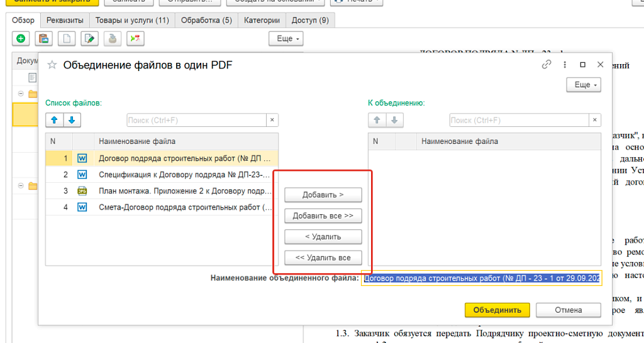Click the green add document icon
Screen dimensions: 644x343
coord(21,39)
